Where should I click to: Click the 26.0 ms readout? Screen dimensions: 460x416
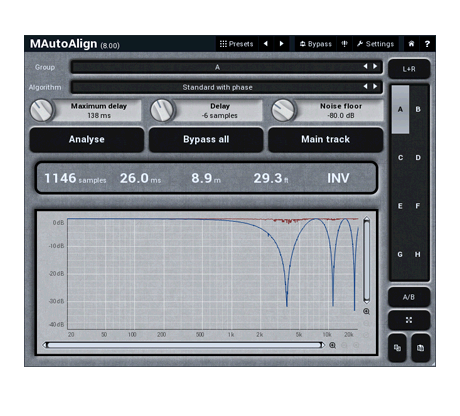[x=140, y=178]
